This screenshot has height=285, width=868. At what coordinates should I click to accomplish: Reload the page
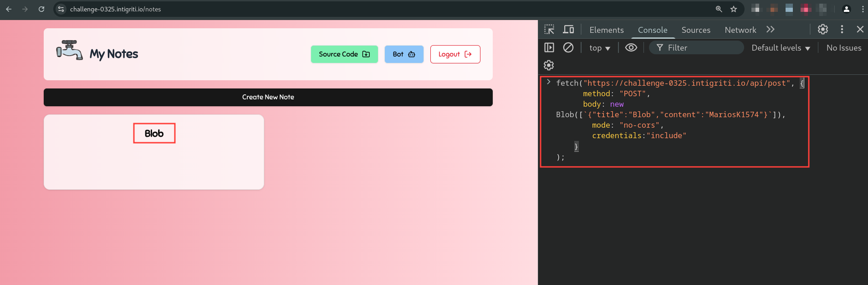click(41, 9)
